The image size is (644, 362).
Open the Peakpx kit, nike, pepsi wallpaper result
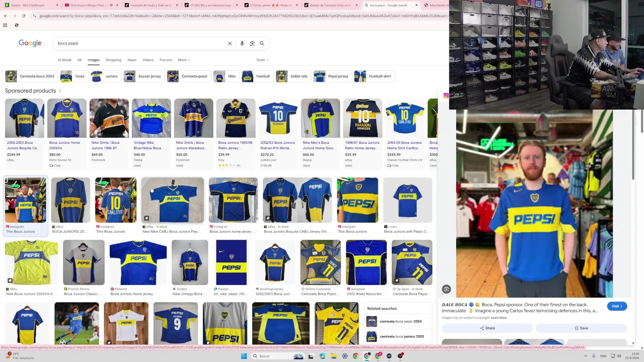[231, 268]
